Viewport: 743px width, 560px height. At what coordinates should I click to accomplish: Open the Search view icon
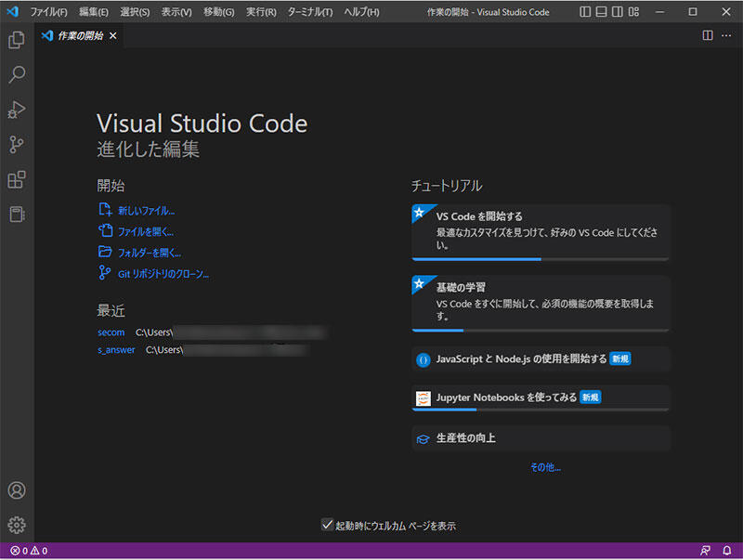tap(17, 75)
